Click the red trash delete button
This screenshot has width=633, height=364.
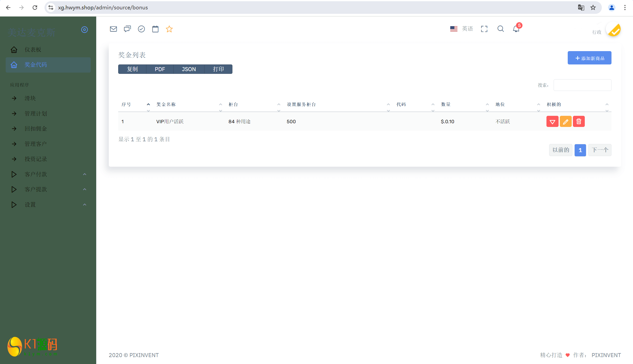point(579,121)
